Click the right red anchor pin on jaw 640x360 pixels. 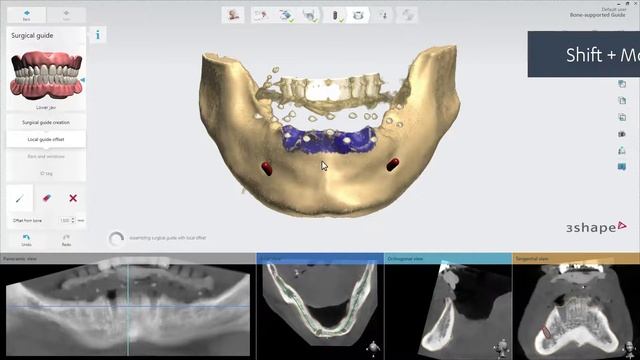tap(393, 164)
